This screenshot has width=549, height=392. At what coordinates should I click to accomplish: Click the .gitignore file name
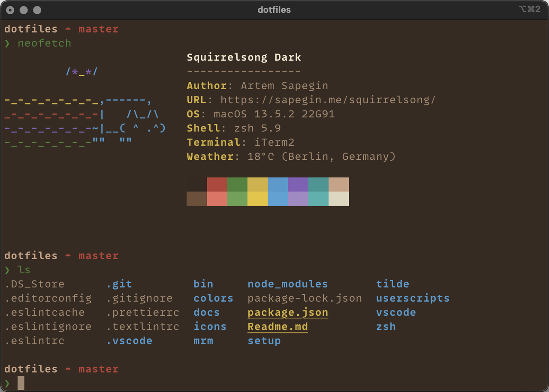[x=139, y=298]
